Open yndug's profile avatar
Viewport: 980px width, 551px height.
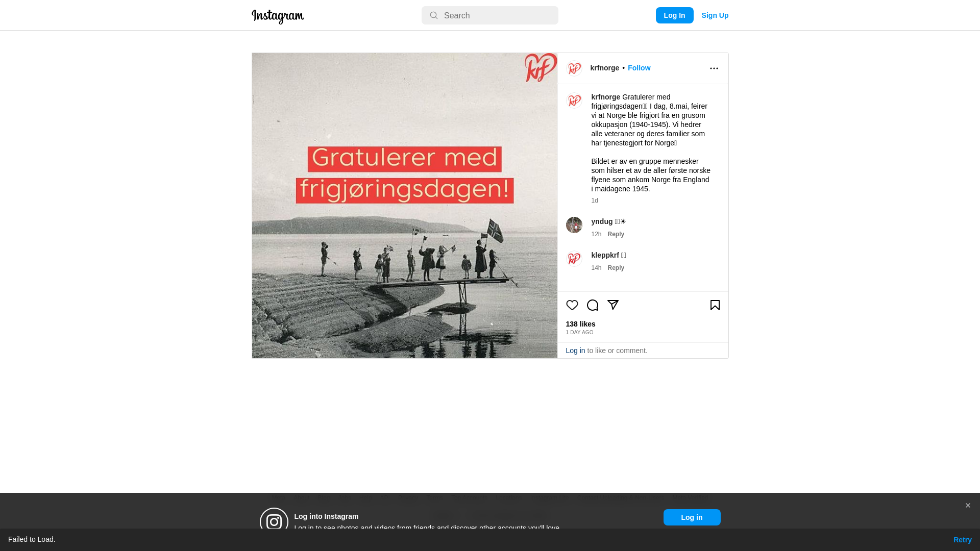(x=574, y=225)
